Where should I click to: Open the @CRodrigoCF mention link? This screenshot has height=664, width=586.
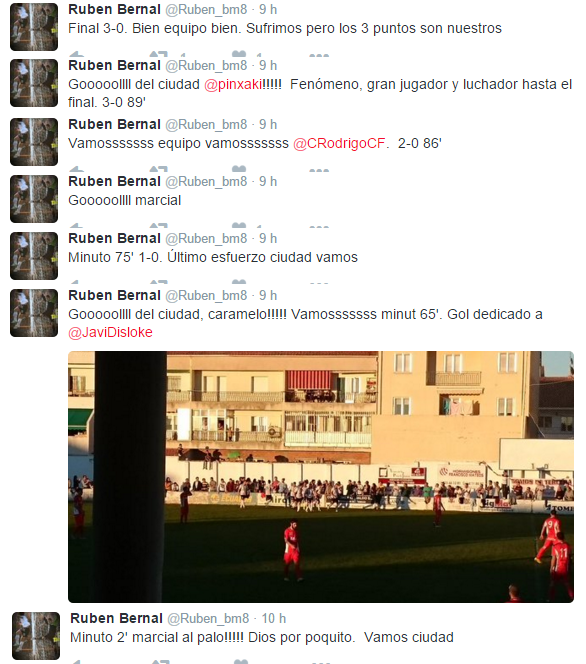(x=339, y=143)
